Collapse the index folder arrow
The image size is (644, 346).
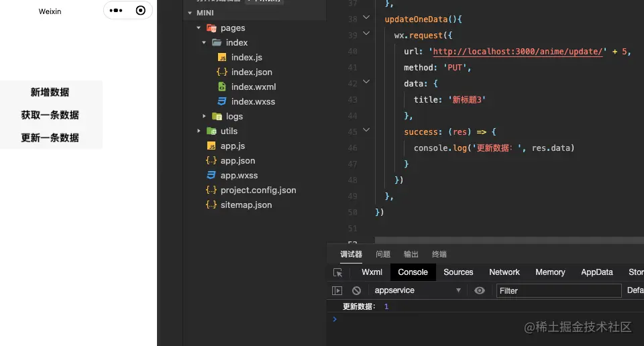[204, 43]
